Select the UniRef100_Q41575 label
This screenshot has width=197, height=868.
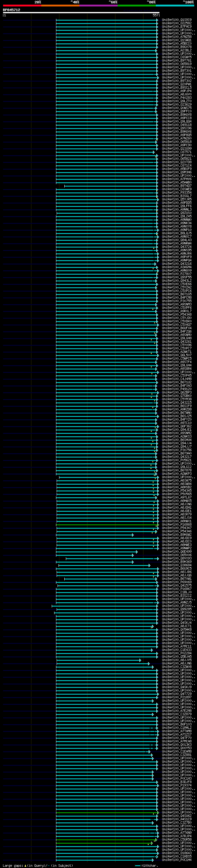[x=177, y=586]
